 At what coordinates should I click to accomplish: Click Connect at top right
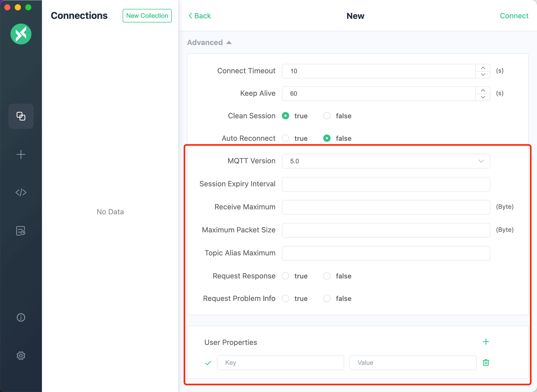click(x=514, y=16)
